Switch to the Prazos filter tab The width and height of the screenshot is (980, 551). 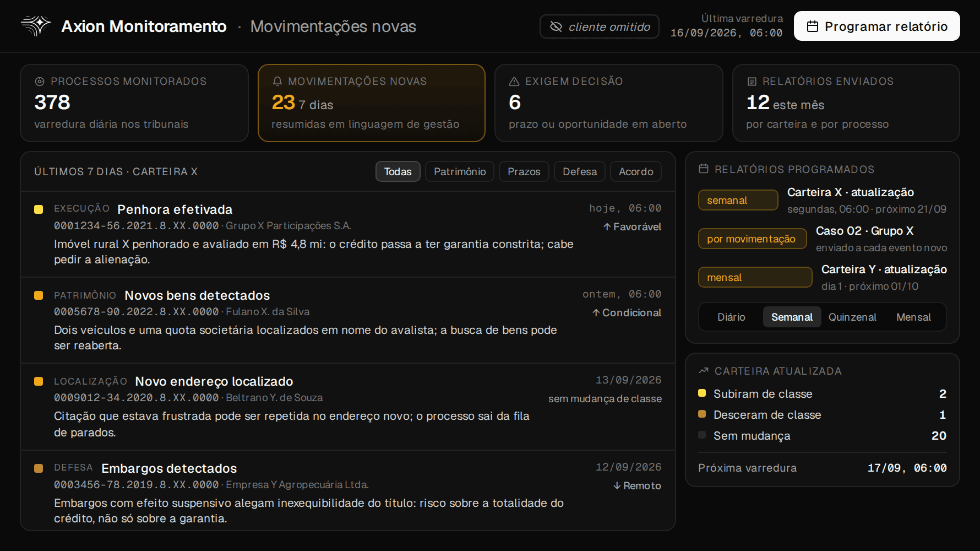pyautogui.click(x=524, y=171)
